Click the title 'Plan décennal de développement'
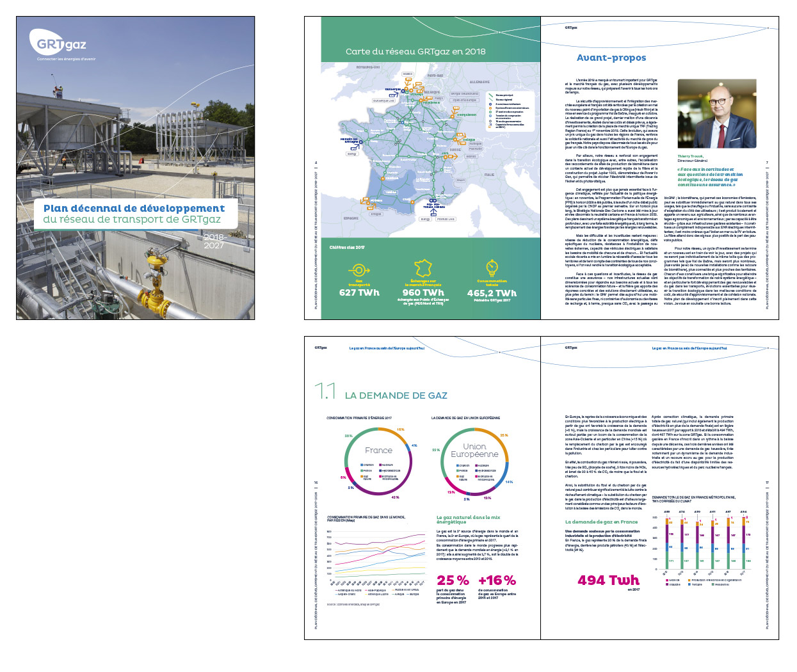This screenshot has width=797, height=672. click(134, 208)
